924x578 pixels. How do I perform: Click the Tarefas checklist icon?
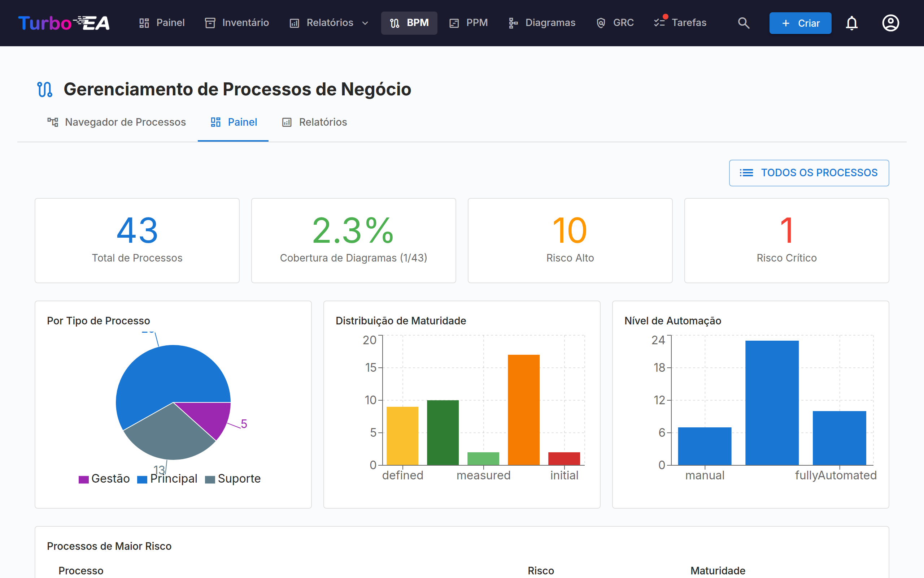659,23
